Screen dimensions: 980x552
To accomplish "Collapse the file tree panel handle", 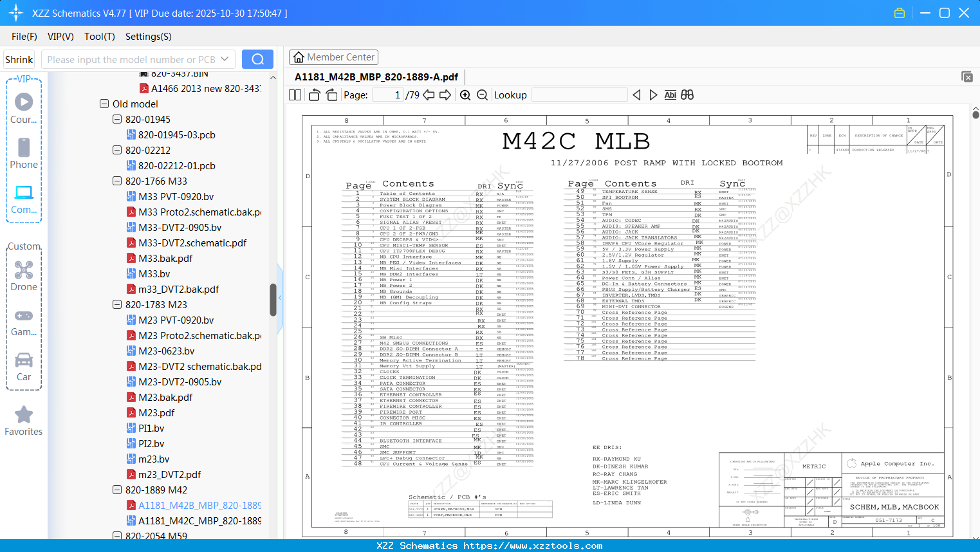I will click(x=280, y=298).
